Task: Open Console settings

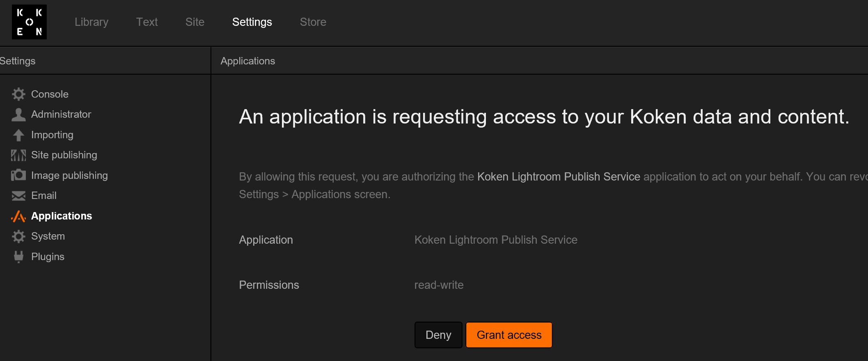Action: click(x=50, y=94)
